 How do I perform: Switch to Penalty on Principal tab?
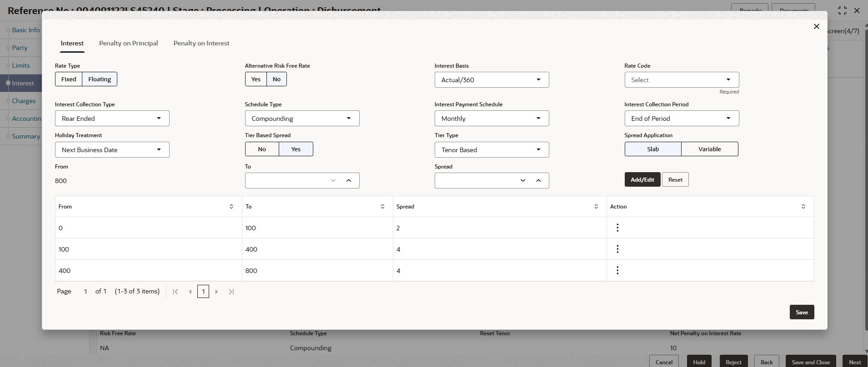pos(129,43)
